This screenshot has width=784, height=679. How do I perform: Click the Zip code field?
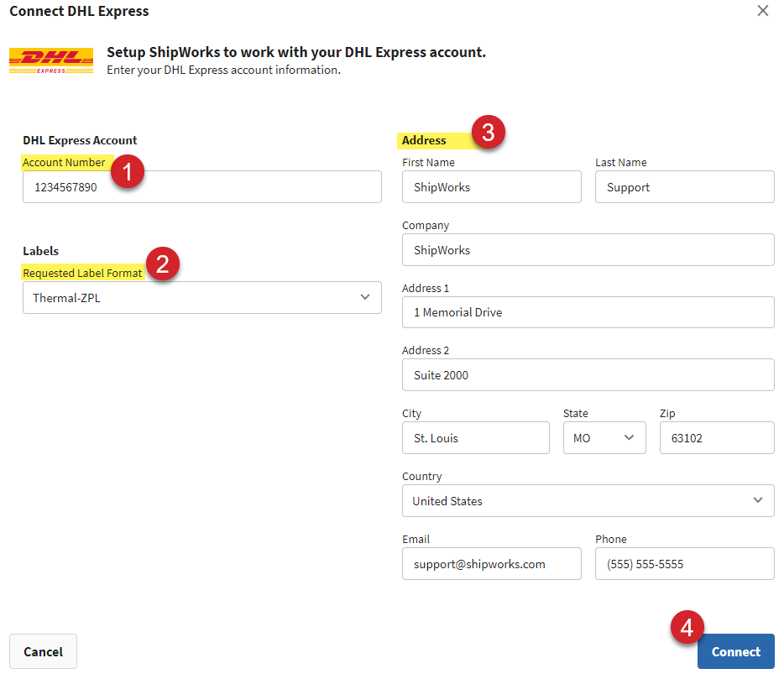click(x=717, y=438)
